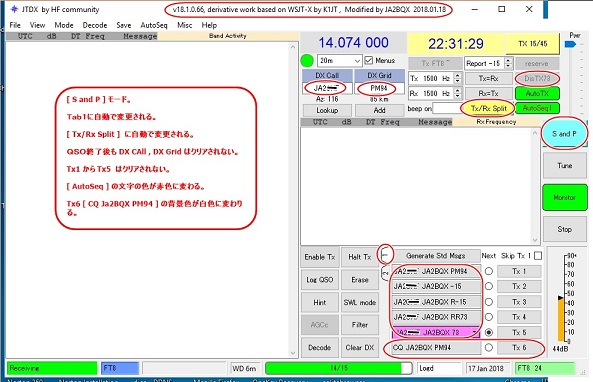Toggle the green Monitor button
The width and height of the screenshot is (593, 382).
click(565, 197)
